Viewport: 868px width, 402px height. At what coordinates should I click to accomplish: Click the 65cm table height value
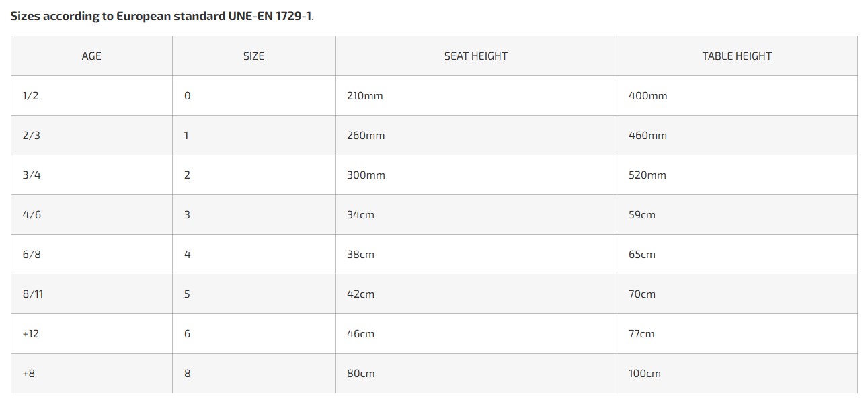tap(641, 255)
